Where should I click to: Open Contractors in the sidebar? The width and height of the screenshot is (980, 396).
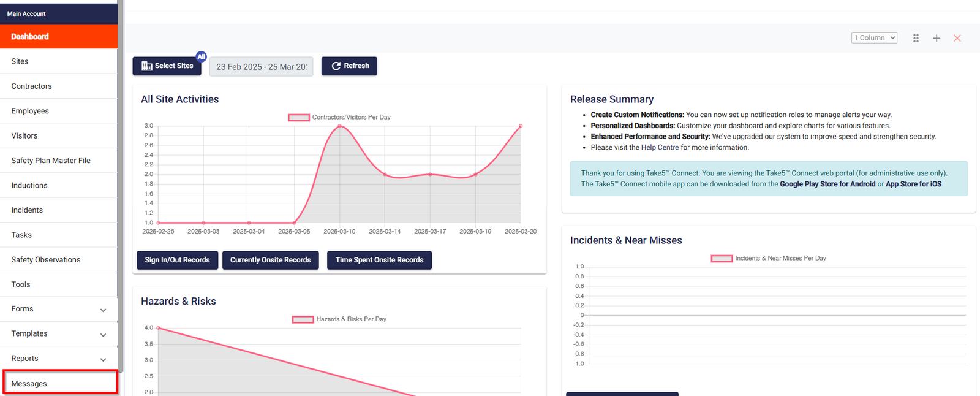tap(59, 86)
